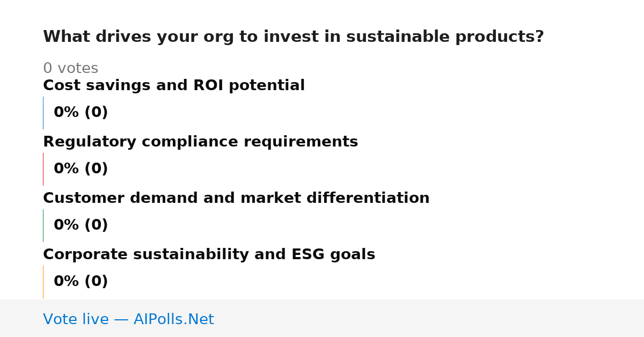
Task: Pick 'Corporate sustainability and ESG goals' option
Action: pyautogui.click(x=209, y=254)
